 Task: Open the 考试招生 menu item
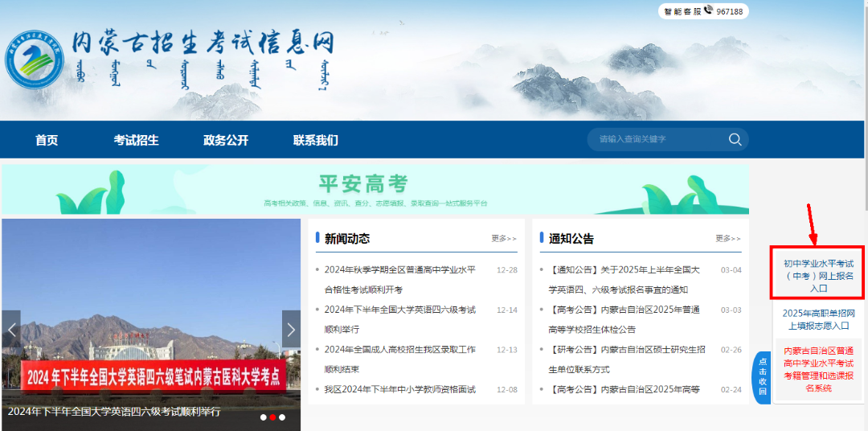point(136,140)
